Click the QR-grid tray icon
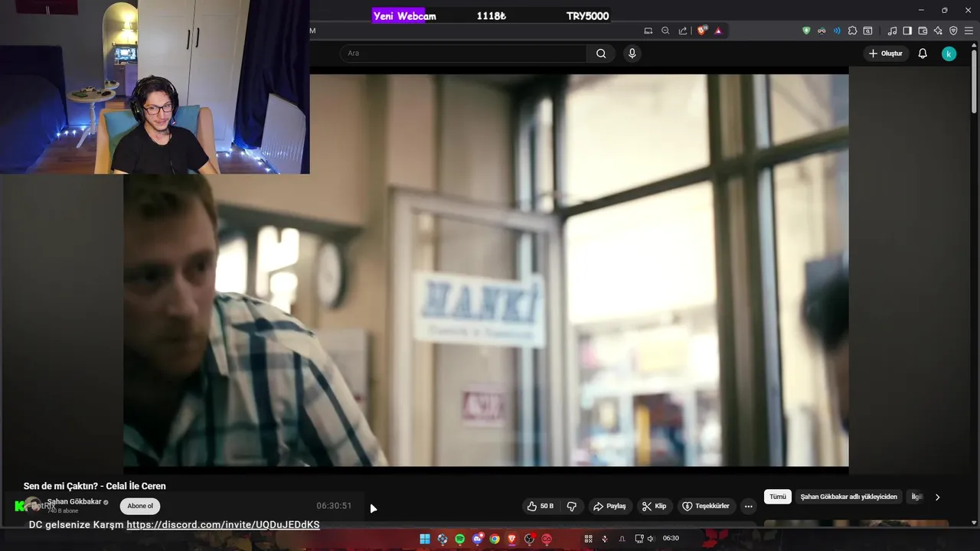 click(588, 539)
